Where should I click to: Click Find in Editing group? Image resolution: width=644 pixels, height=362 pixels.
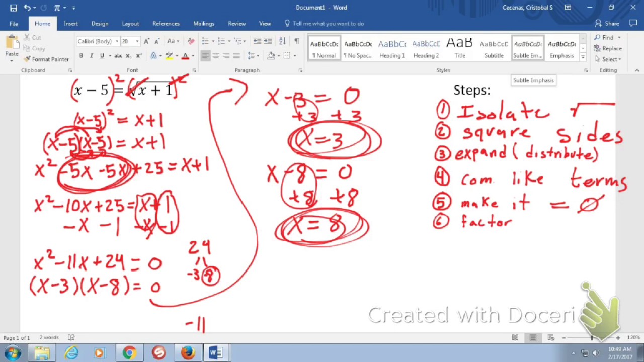[607, 38]
